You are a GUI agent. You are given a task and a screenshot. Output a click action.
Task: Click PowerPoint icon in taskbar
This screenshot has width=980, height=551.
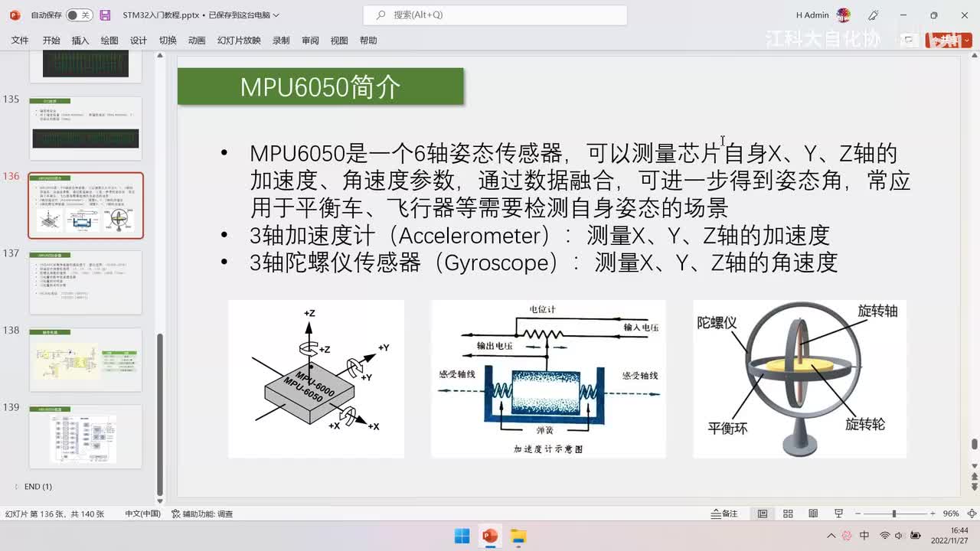point(490,536)
